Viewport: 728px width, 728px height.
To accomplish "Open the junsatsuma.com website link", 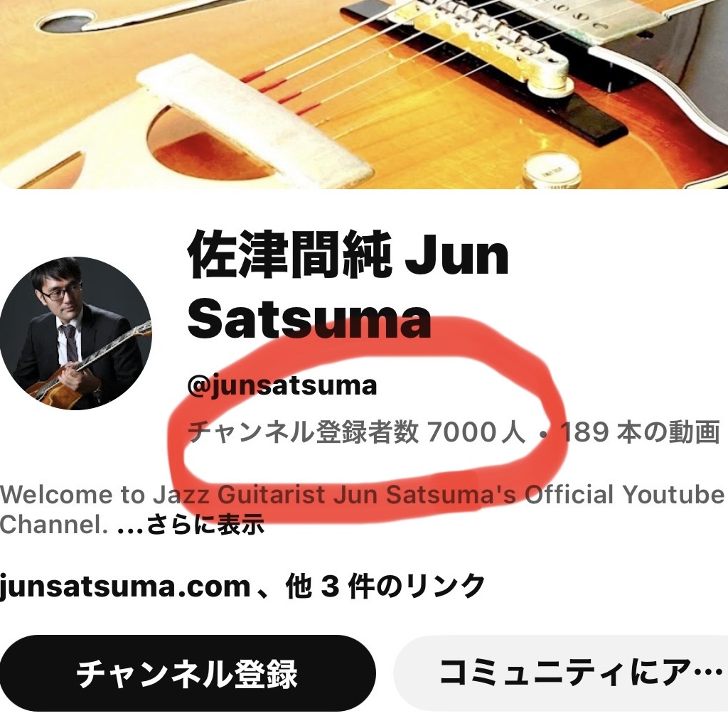I will [125, 587].
